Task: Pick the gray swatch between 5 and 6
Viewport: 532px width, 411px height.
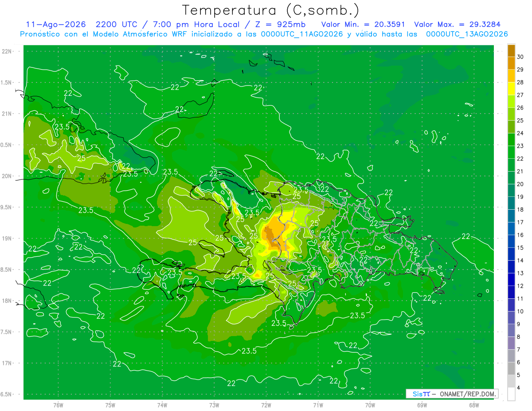Action: tap(511, 368)
